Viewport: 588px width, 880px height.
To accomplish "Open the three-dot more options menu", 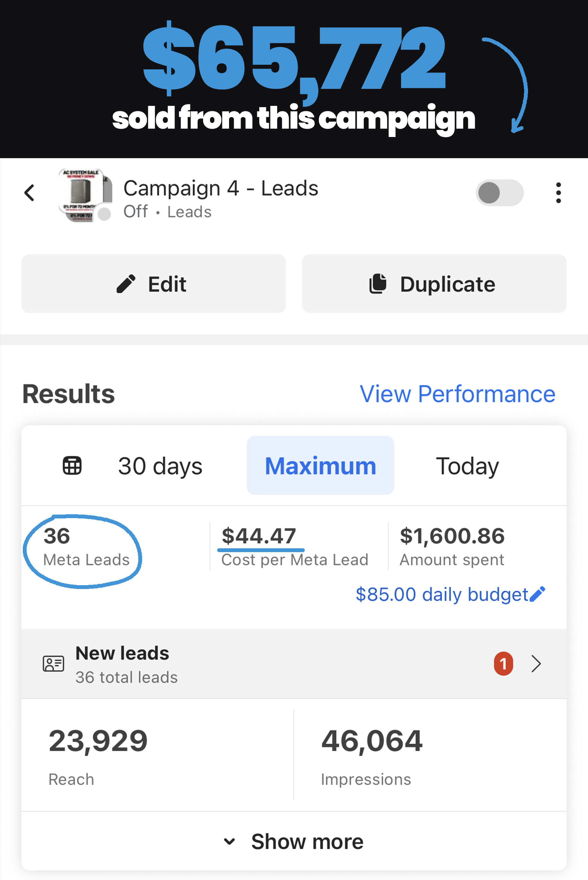I will (x=558, y=193).
